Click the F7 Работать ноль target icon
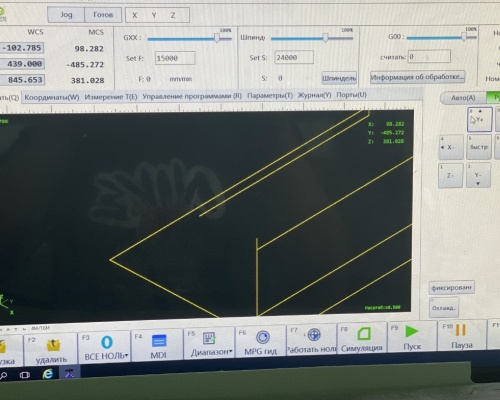Image resolution: width=500 pixels, height=400 pixels. pos(314,334)
